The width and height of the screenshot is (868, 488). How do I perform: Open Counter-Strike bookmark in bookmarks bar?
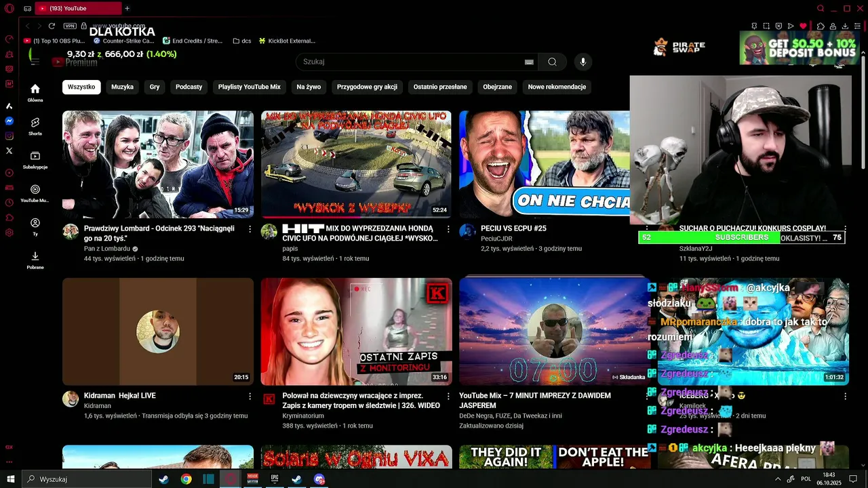pos(124,41)
